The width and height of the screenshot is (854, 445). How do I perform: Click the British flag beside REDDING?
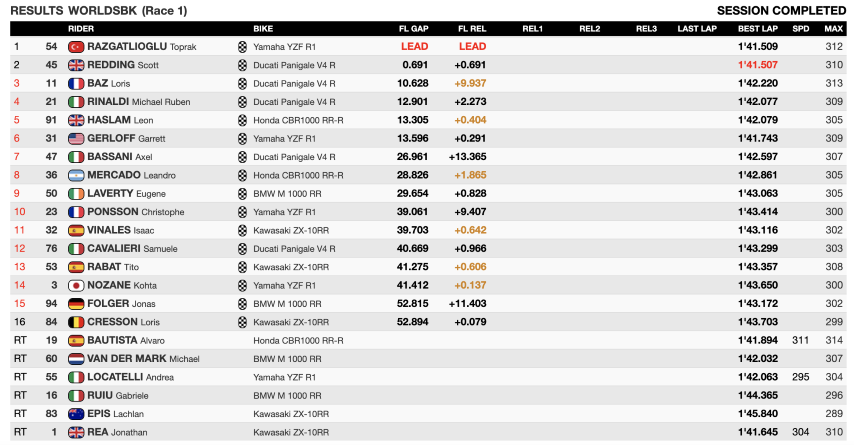click(76, 65)
